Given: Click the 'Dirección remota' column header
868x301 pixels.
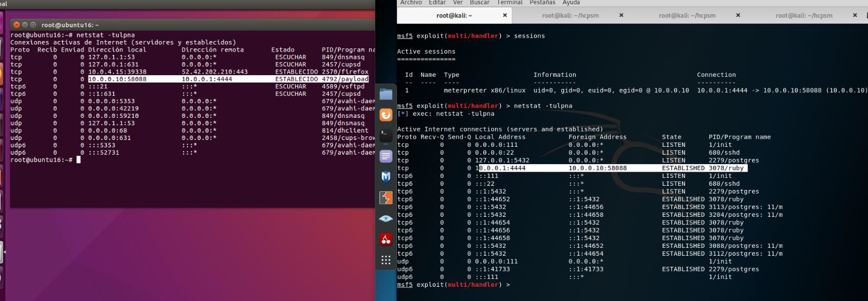Looking at the screenshot, I should click(213, 49).
